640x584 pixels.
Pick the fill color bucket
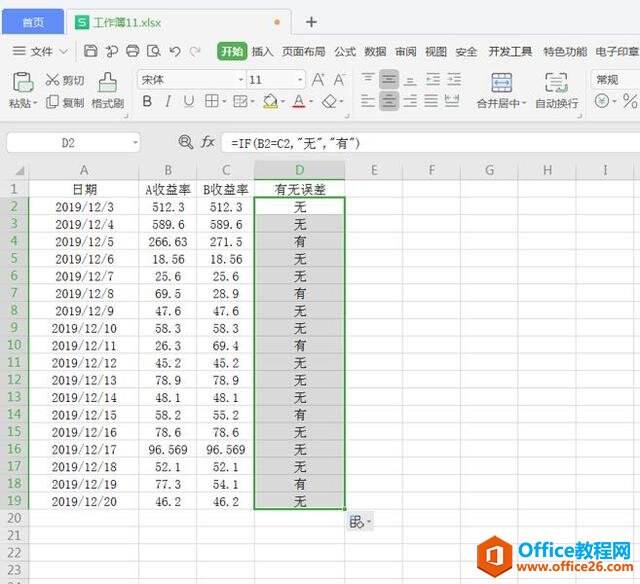pyautogui.click(x=271, y=102)
